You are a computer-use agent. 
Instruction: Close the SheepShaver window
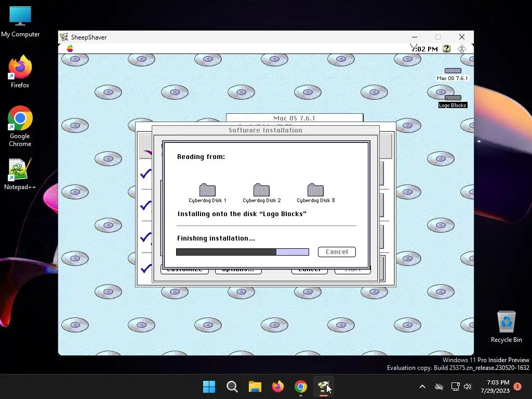point(462,37)
